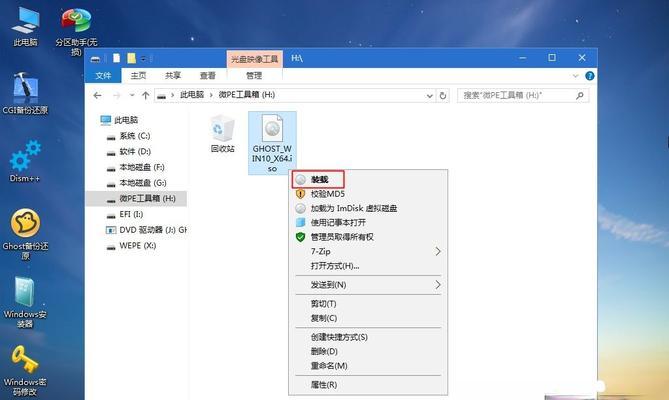669x400 pixels.
Task: Click quick access new folder icon
Action: 131,58
